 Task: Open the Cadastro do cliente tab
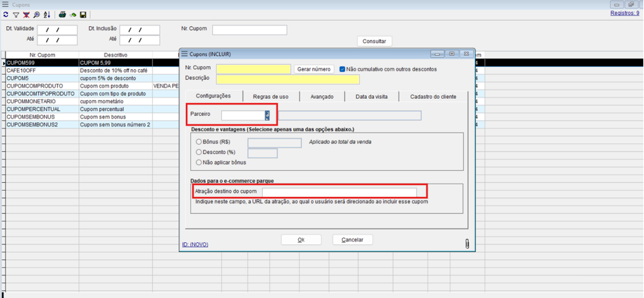point(433,97)
